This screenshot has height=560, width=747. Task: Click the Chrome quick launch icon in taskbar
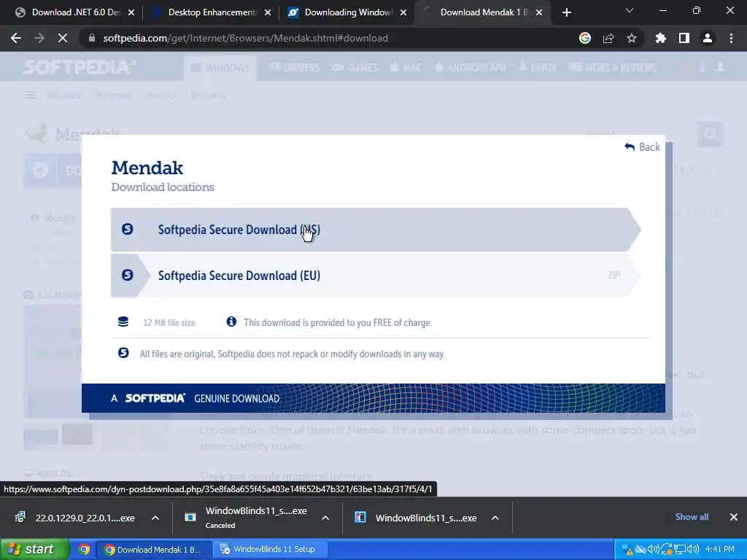(85, 550)
